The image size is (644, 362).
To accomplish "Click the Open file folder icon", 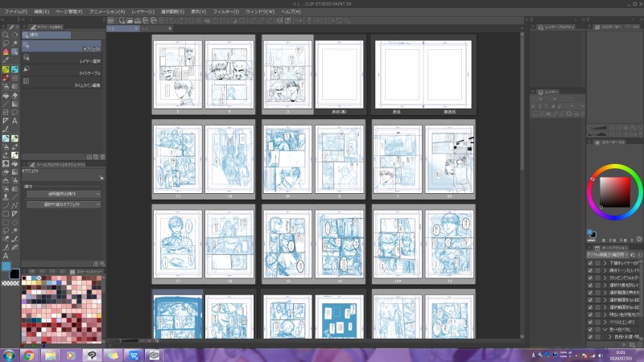I will pos(130,20).
